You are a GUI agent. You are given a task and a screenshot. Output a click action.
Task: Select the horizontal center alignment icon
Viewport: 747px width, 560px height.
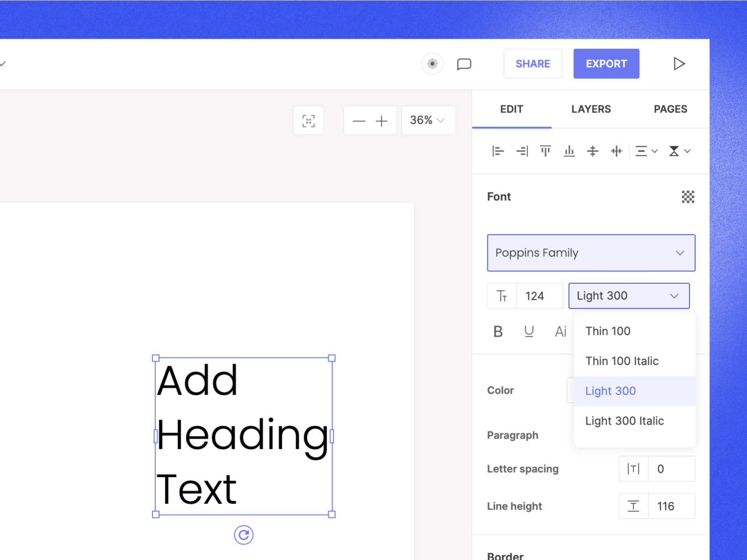coord(616,151)
